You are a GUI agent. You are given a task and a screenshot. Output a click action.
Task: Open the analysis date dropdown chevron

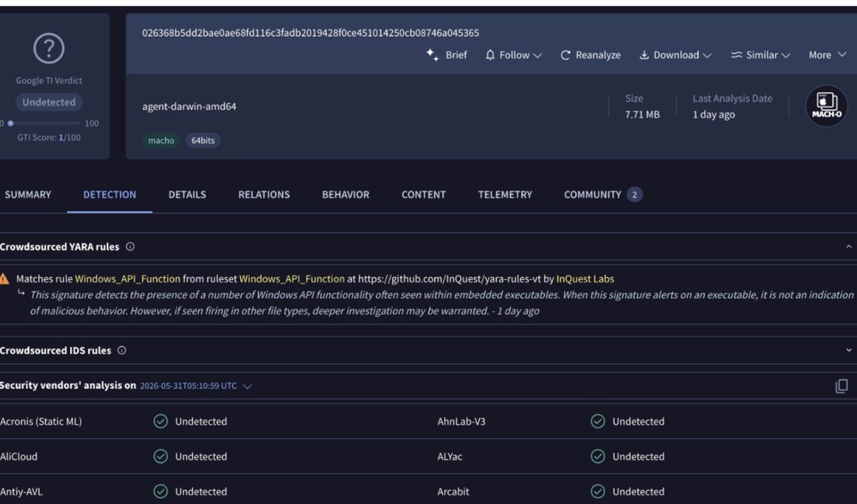[247, 386]
